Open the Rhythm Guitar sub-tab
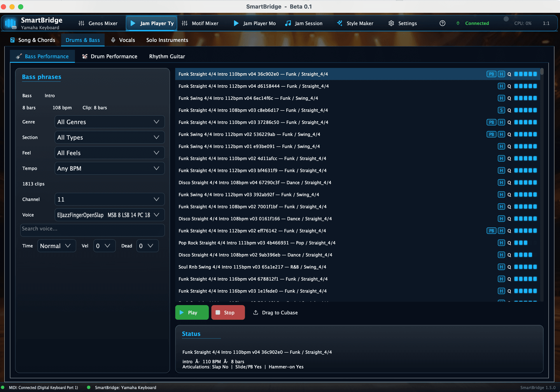560x392 pixels. click(x=167, y=56)
